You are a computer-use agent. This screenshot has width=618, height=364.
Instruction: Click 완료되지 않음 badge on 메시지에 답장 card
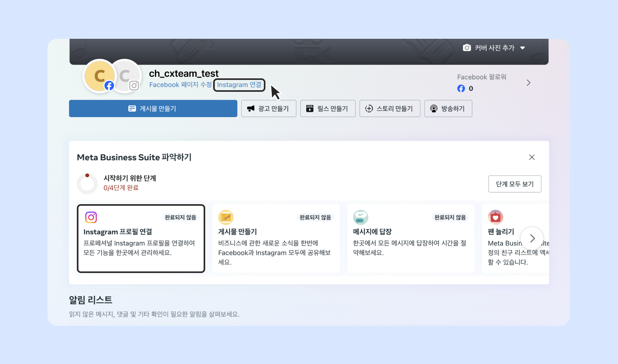(450, 217)
